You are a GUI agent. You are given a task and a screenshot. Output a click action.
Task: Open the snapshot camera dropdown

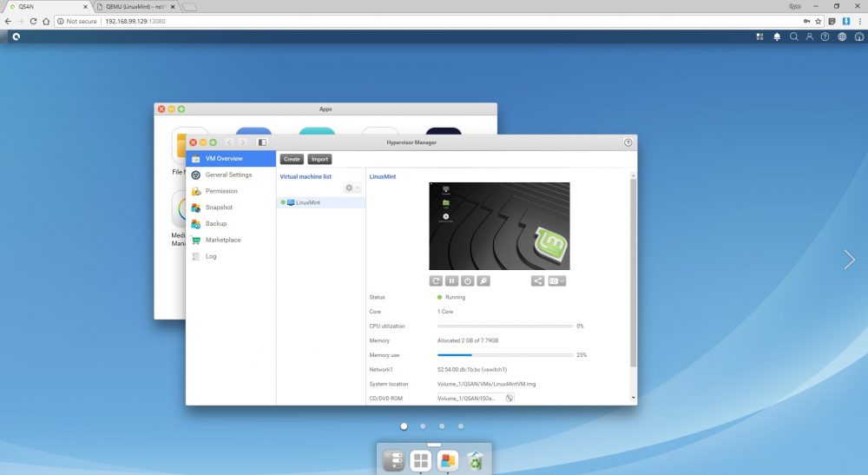[557, 281]
